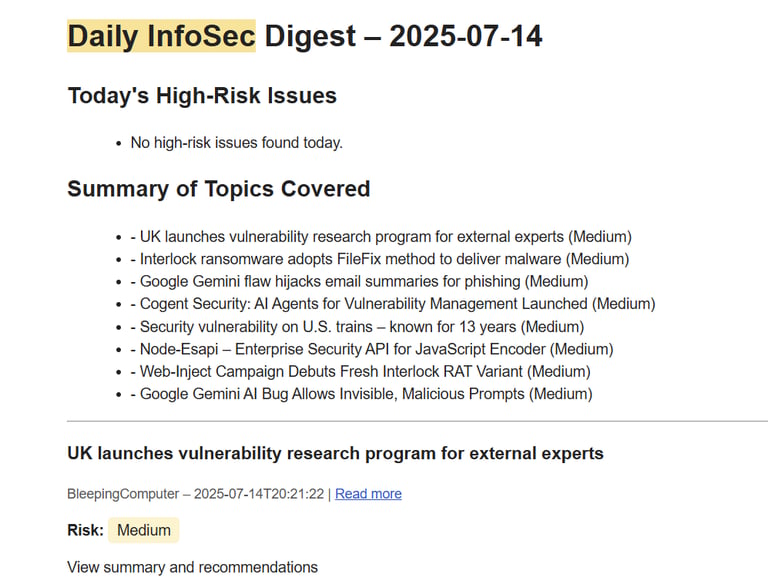Click Today's High-Risk Issues heading
Image resolution: width=768 pixels, height=581 pixels.
click(x=202, y=95)
